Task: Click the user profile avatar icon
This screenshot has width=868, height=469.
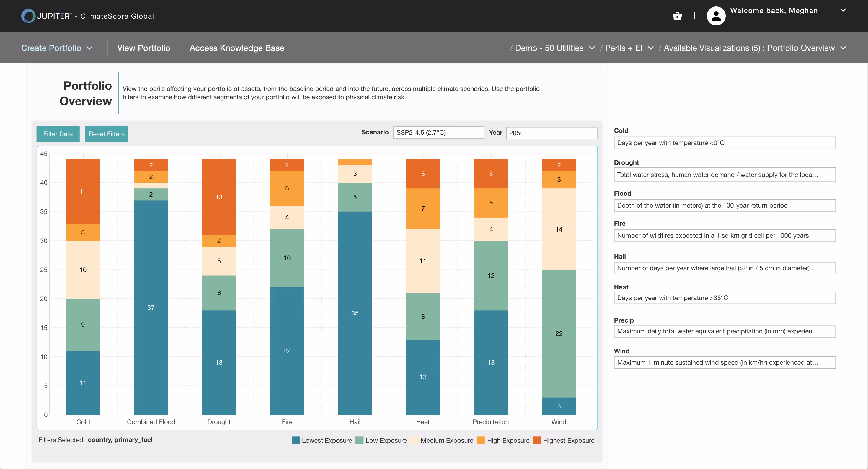Action: (x=716, y=16)
